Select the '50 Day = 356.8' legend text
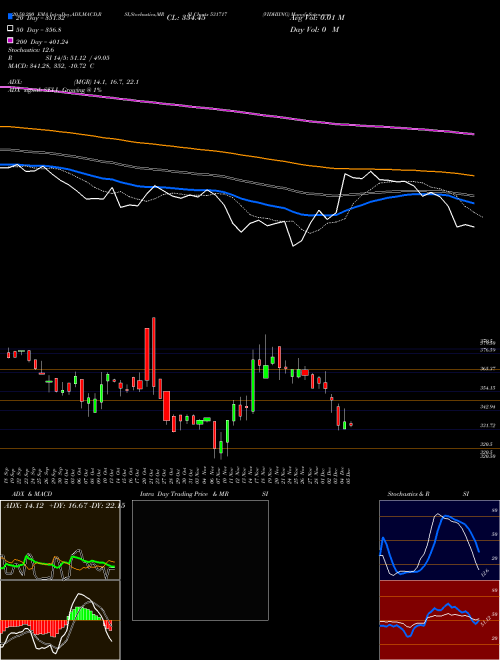 39,30
